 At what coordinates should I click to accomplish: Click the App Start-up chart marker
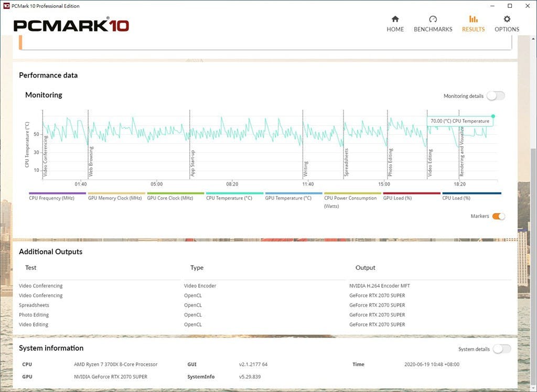(192, 164)
